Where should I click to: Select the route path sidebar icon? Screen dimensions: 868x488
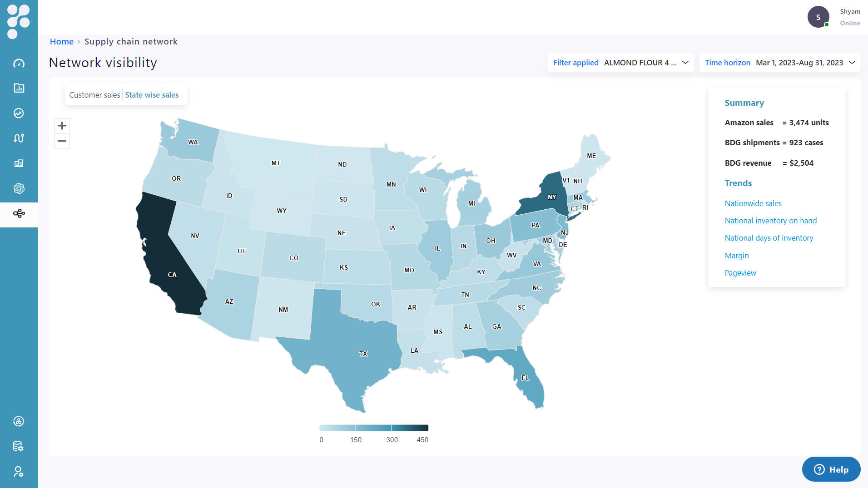(19, 138)
